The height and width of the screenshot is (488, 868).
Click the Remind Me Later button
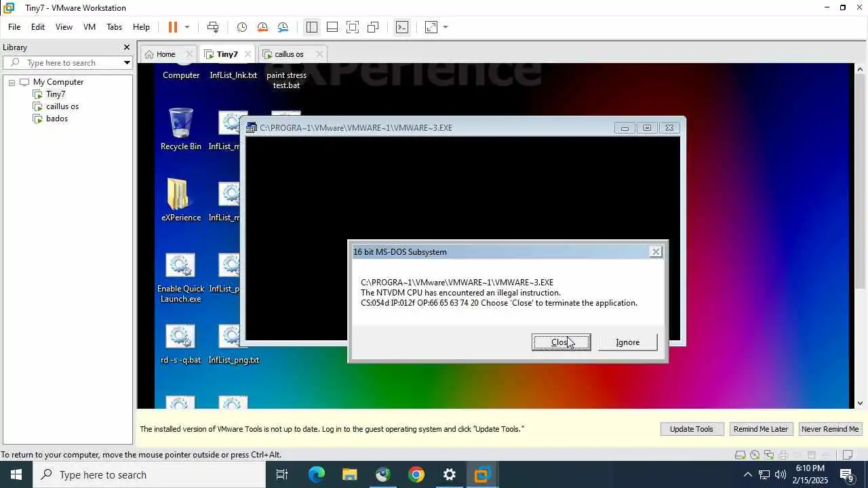pyautogui.click(x=761, y=429)
